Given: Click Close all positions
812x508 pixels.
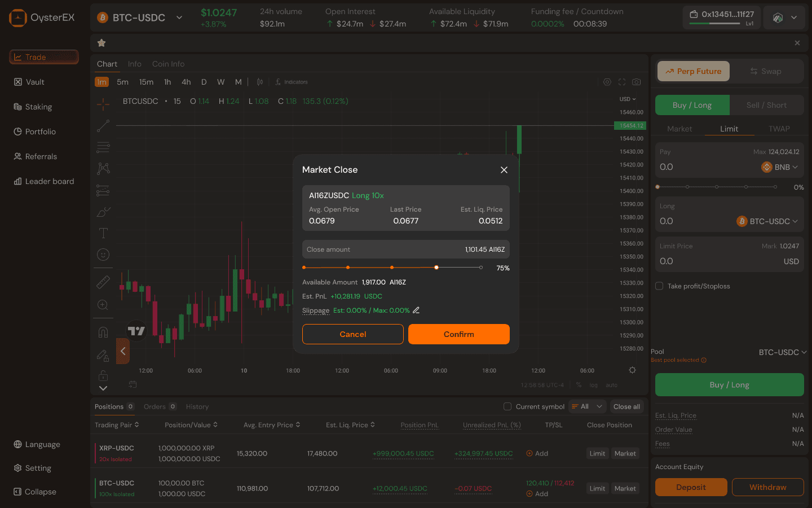Looking at the screenshot, I should pos(626,406).
